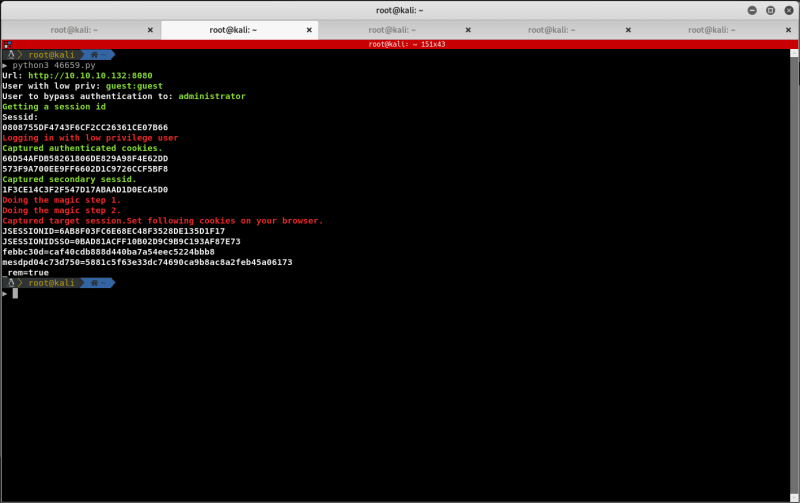Click the red terminal titlebar text 'root@kali: ~ 151x43'
Image resolution: width=800 pixels, height=503 pixels.
click(x=407, y=44)
